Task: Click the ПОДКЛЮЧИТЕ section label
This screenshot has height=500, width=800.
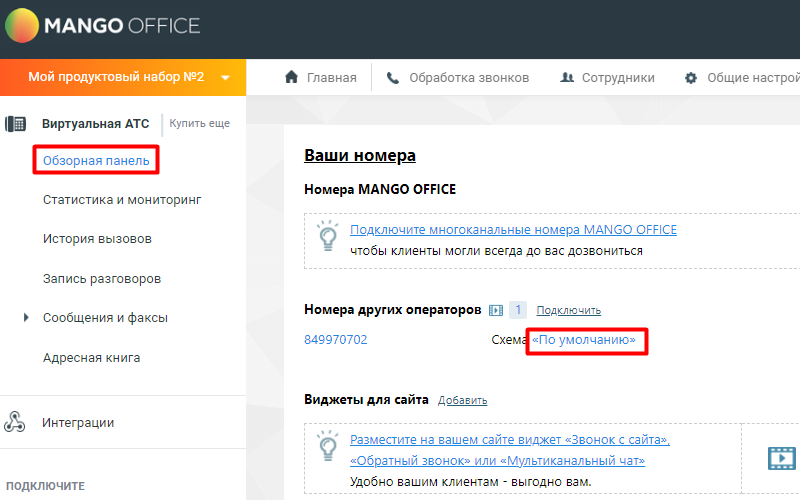Action: [45, 486]
